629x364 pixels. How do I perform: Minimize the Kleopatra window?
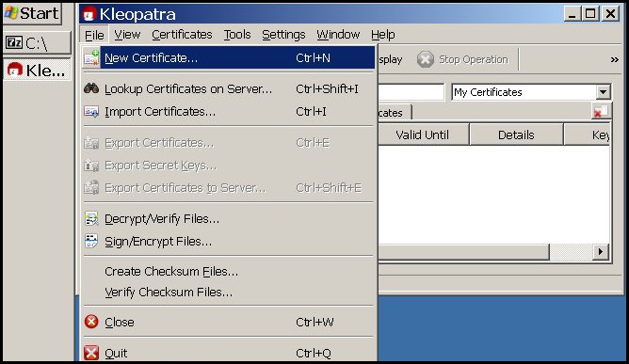point(573,14)
